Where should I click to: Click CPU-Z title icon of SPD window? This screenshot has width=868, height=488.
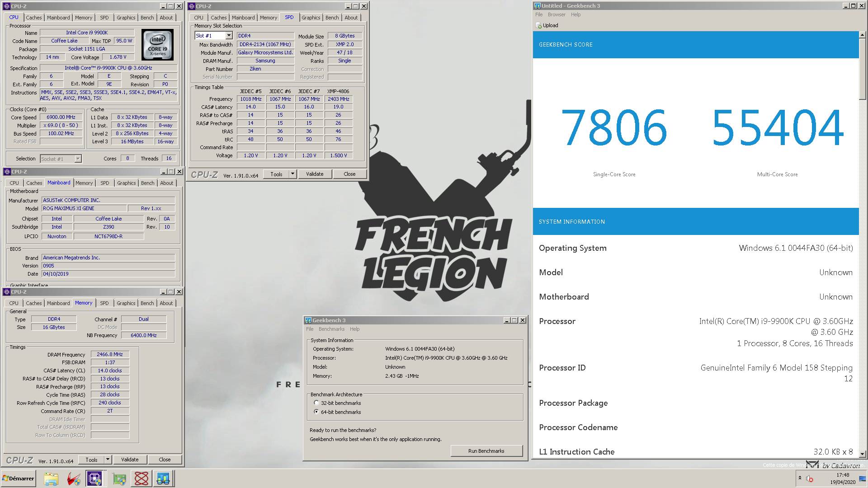click(x=192, y=6)
